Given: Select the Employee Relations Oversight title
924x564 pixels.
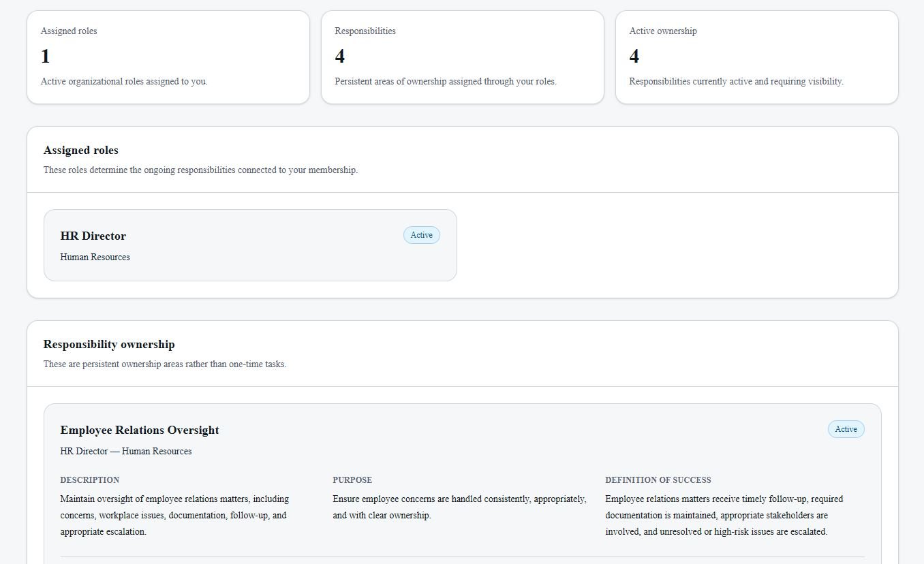Looking at the screenshot, I should (140, 430).
